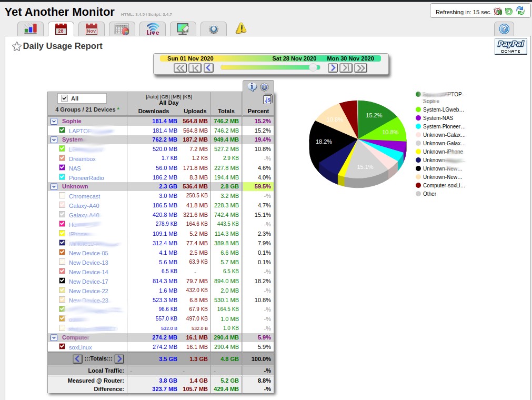Collapse the Sophie group
Viewport: 532px width, 400px height.
tap(54, 121)
